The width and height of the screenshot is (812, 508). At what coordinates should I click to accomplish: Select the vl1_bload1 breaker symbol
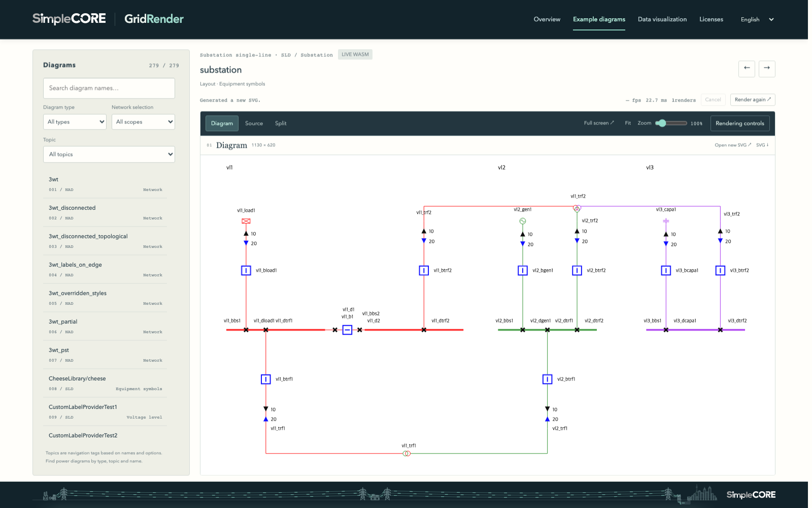tap(246, 271)
